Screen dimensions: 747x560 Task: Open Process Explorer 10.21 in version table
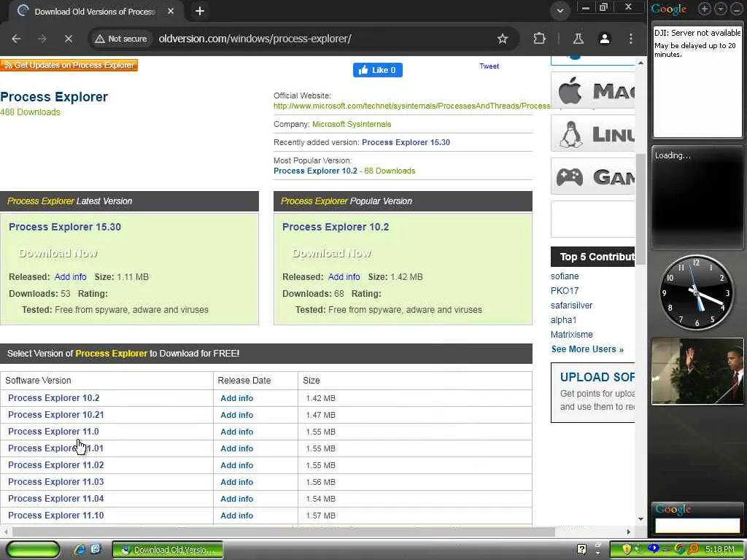pyautogui.click(x=55, y=415)
